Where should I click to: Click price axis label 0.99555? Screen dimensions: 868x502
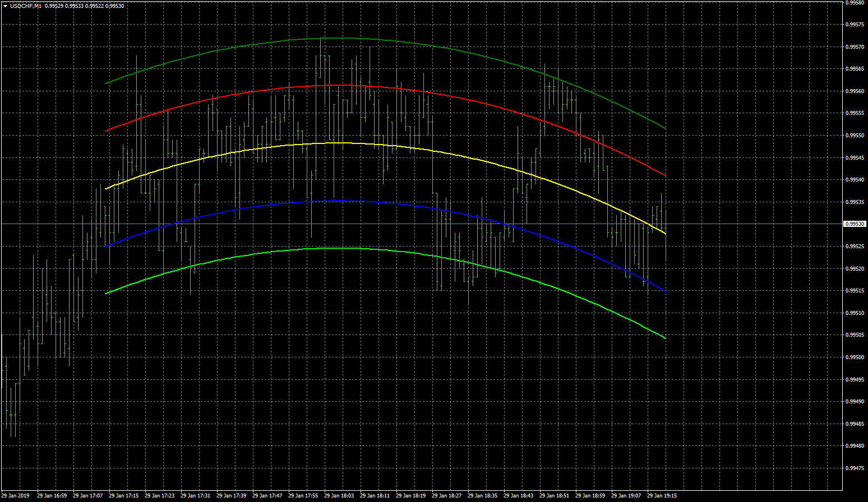click(x=855, y=113)
